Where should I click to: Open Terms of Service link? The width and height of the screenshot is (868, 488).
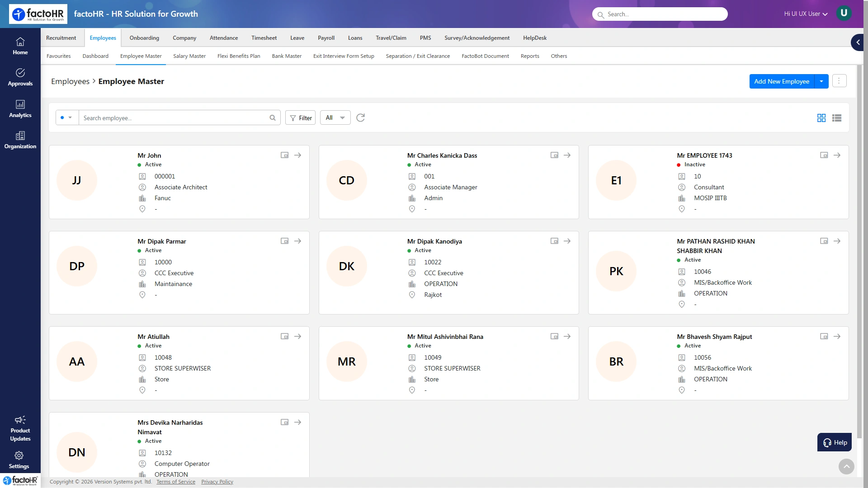pos(176,482)
